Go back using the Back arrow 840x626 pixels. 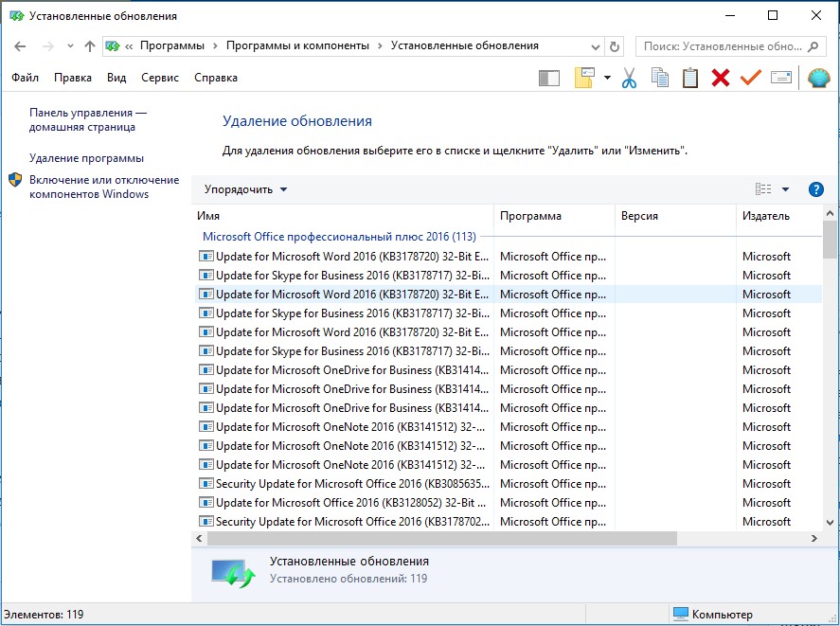[x=20, y=46]
